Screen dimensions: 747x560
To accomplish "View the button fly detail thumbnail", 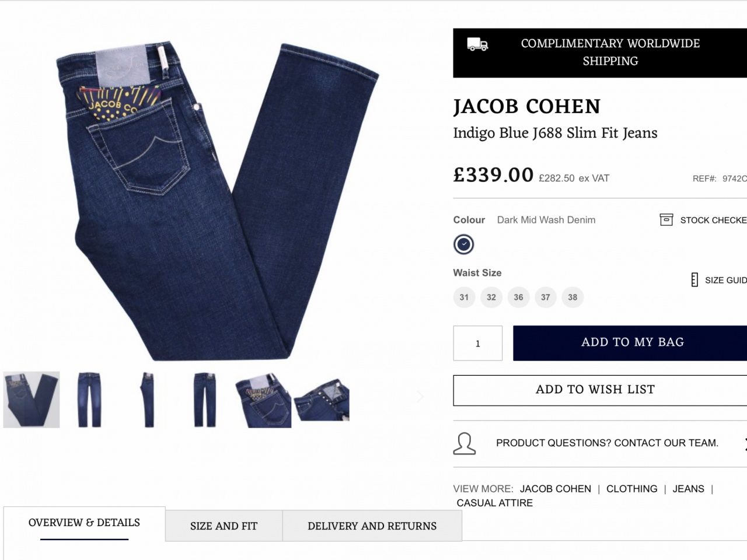I will [x=322, y=400].
